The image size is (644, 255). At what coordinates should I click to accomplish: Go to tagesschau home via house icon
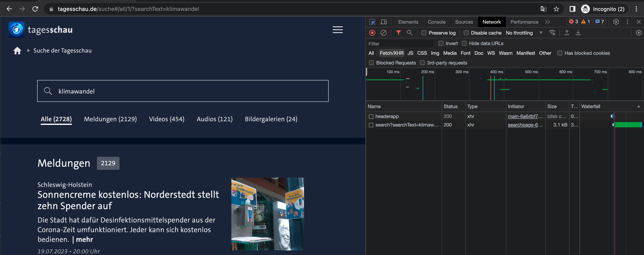click(17, 51)
